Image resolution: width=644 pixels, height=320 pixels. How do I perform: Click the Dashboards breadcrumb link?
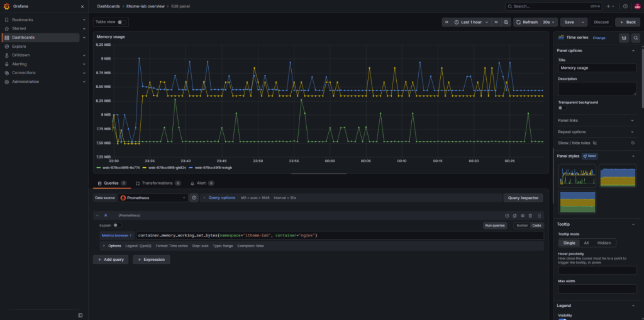108,6
